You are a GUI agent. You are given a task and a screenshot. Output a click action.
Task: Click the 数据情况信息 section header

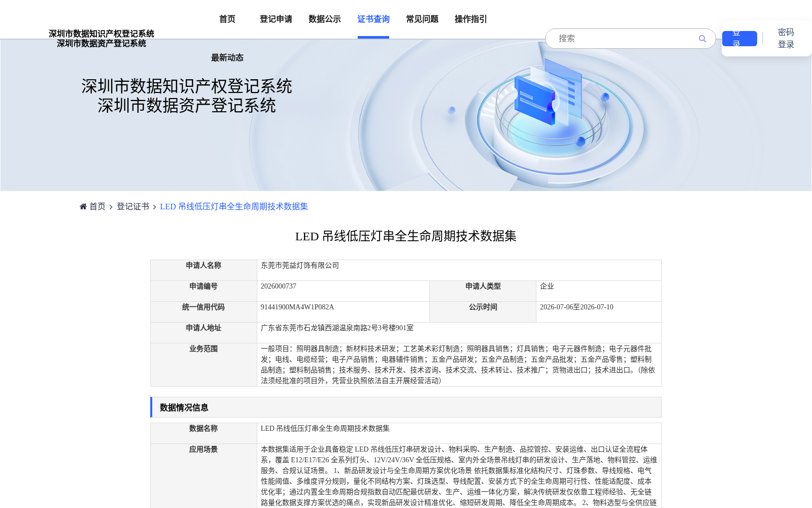406,407
